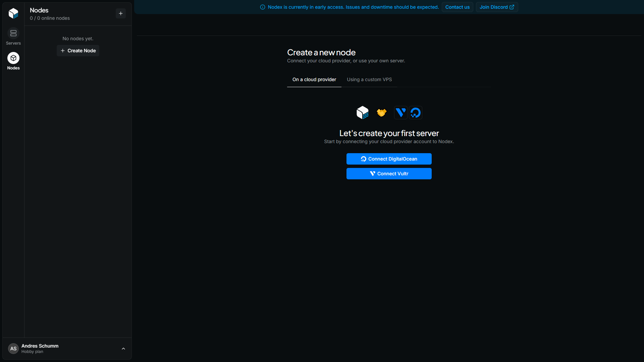This screenshot has height=362, width=644.
Task: Select the On a cloud provider tab
Action: (x=314, y=79)
